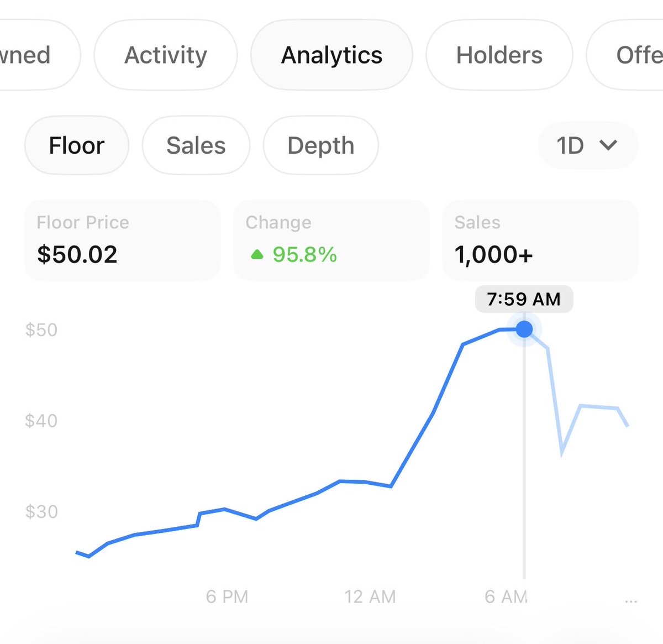Click the 7:59 AM tooltip label
This screenshot has height=644, width=663.
pyautogui.click(x=524, y=300)
